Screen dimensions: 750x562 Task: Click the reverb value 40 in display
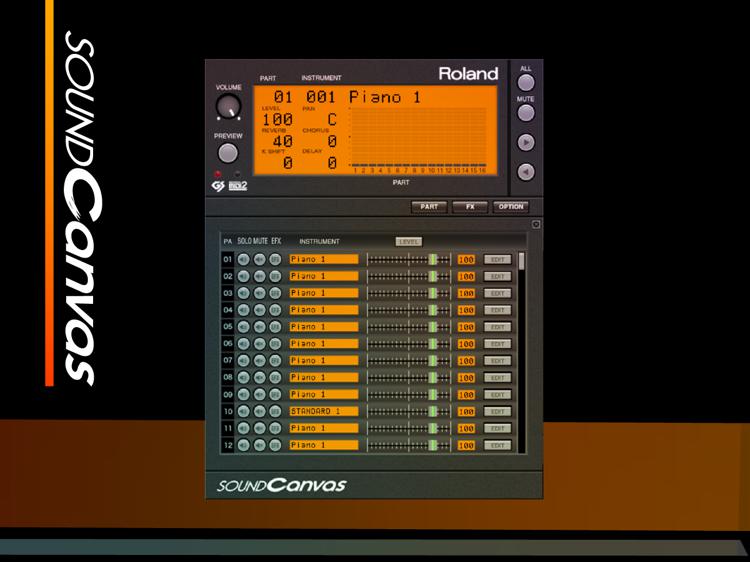282,142
